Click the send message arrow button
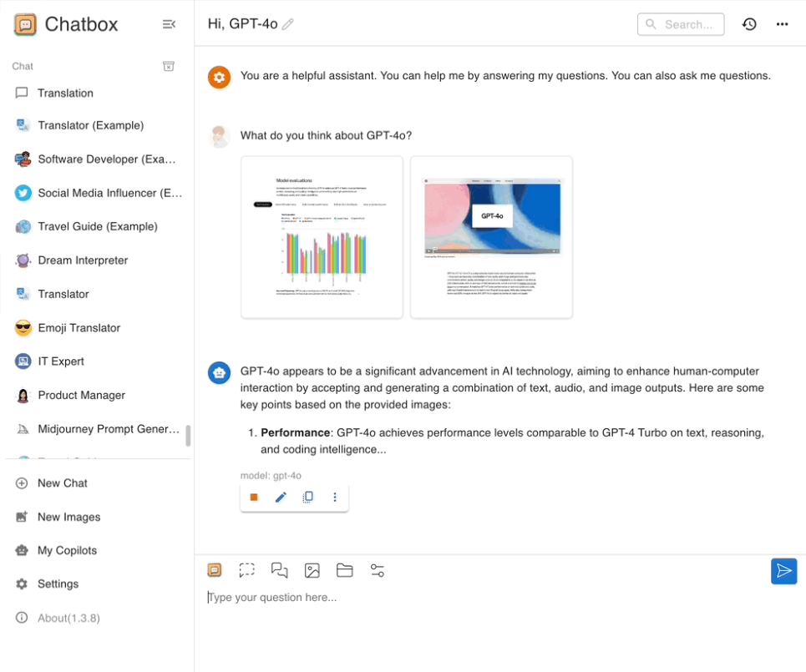This screenshot has height=672, width=806. (783, 571)
